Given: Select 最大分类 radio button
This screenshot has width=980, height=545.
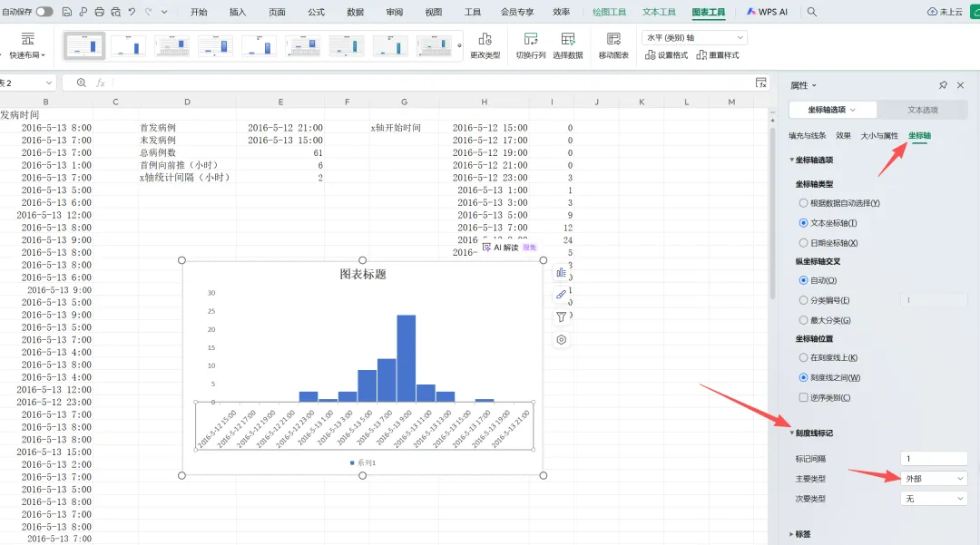Looking at the screenshot, I should pos(803,320).
